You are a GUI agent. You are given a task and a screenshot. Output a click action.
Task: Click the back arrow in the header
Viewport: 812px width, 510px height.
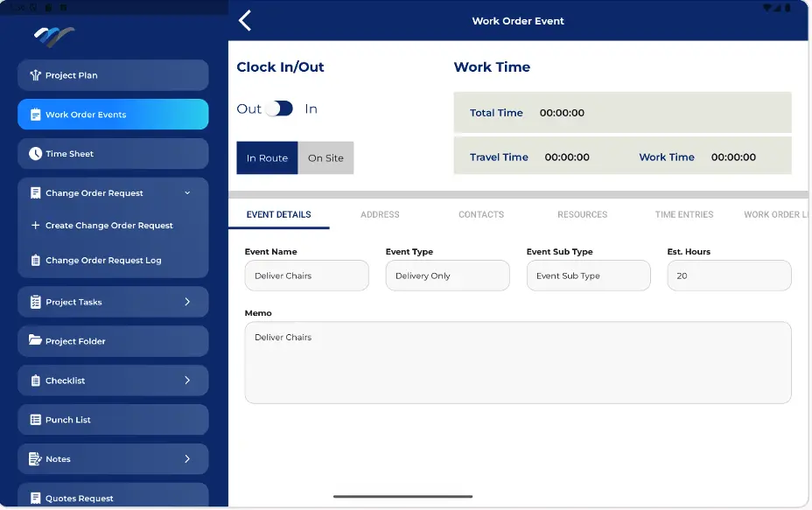coord(245,21)
